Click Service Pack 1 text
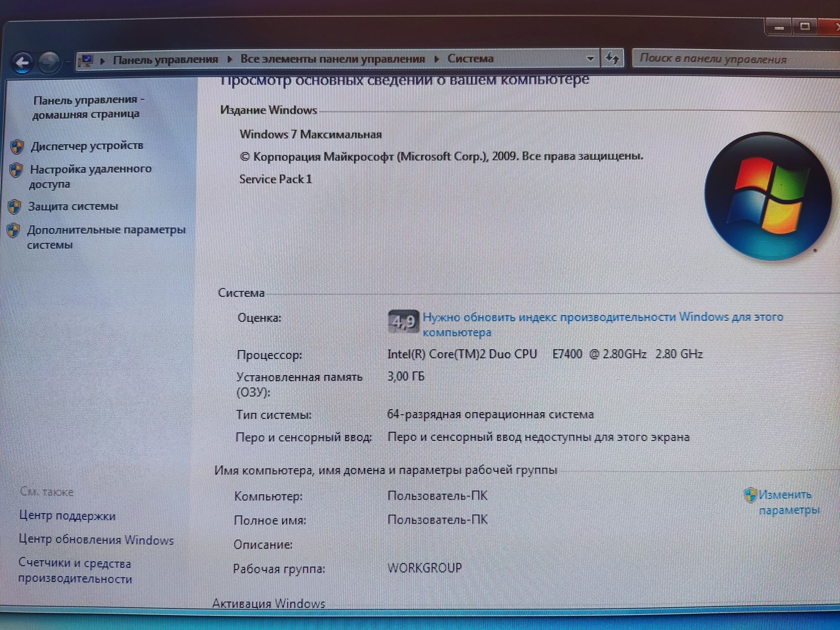The width and height of the screenshot is (840, 630). (276, 179)
